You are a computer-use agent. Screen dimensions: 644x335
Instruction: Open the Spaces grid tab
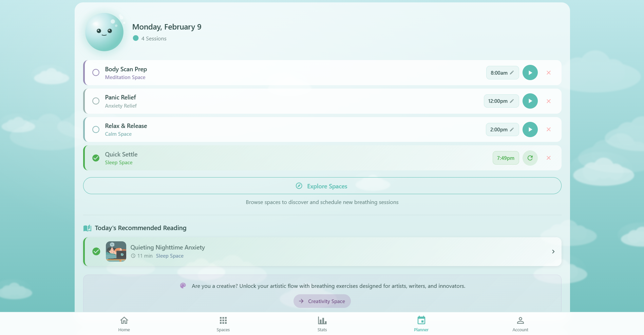[223, 323]
